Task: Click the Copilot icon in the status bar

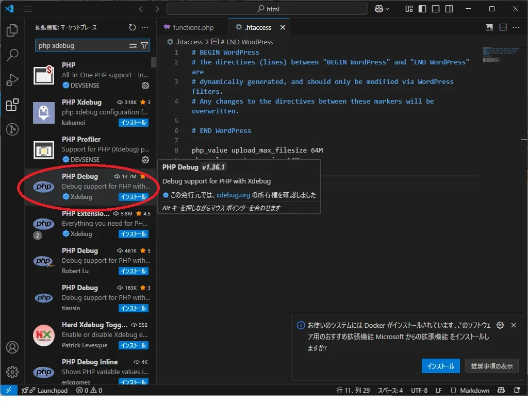Action: (x=501, y=390)
